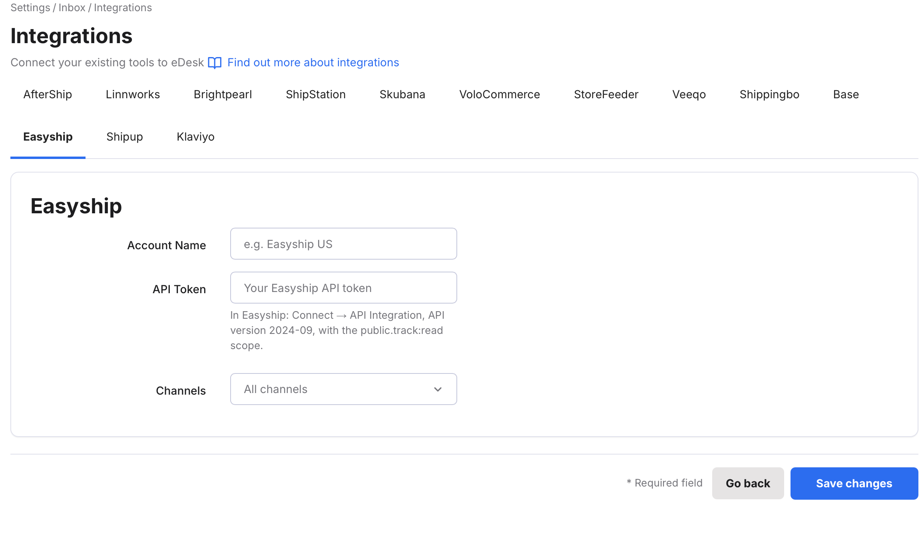Screen dimensions: 924x560
Task: Select the ShipStation tab
Action: pos(316,95)
